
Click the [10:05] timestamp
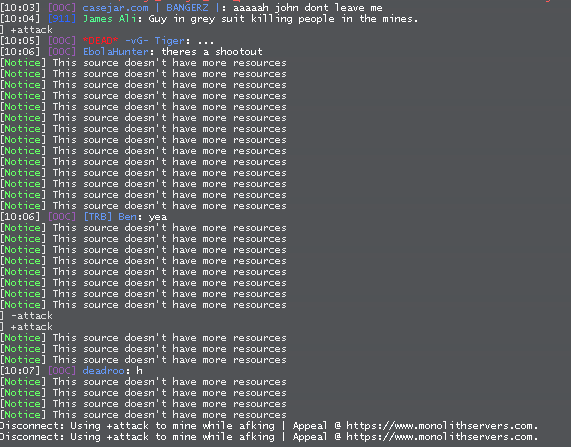(x=20, y=41)
